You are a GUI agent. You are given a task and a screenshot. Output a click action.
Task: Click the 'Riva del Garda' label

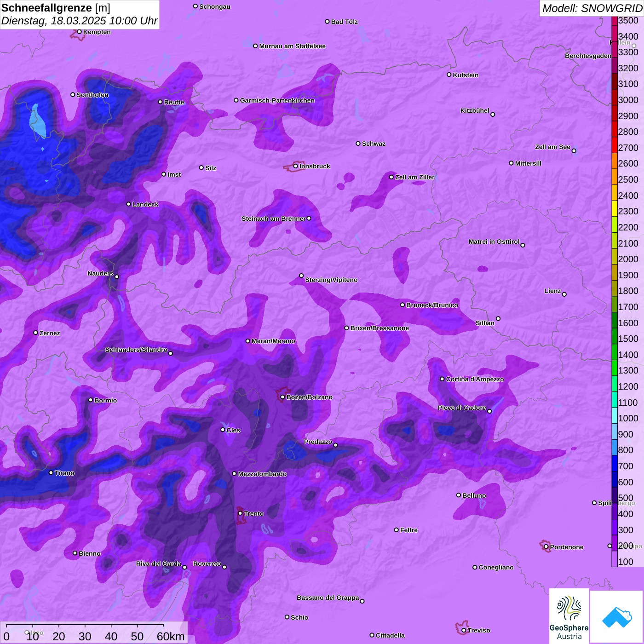click(x=159, y=563)
